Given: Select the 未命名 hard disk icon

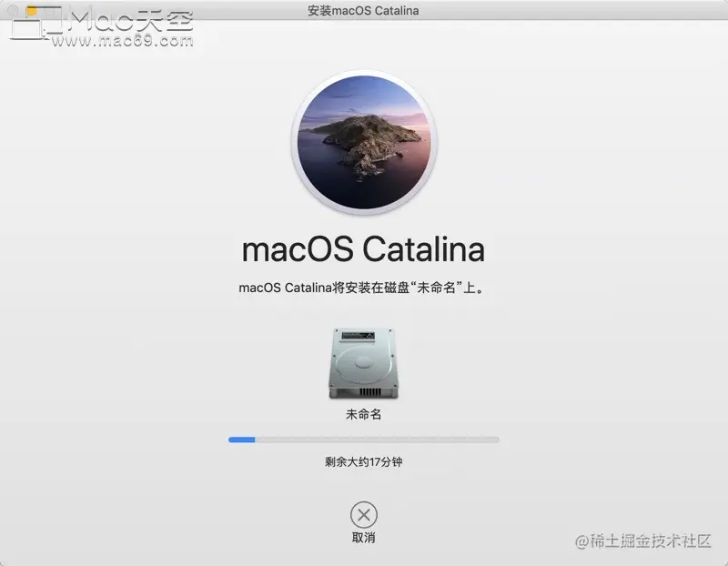Looking at the screenshot, I should (x=363, y=363).
